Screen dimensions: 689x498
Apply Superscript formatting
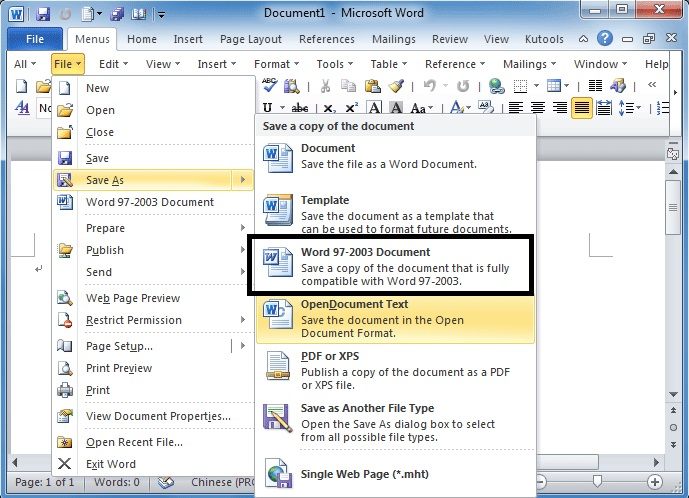coord(352,108)
